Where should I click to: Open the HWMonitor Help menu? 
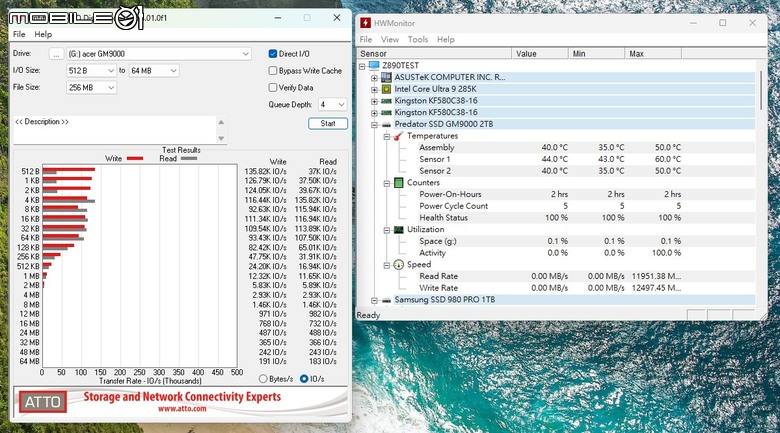coord(446,39)
